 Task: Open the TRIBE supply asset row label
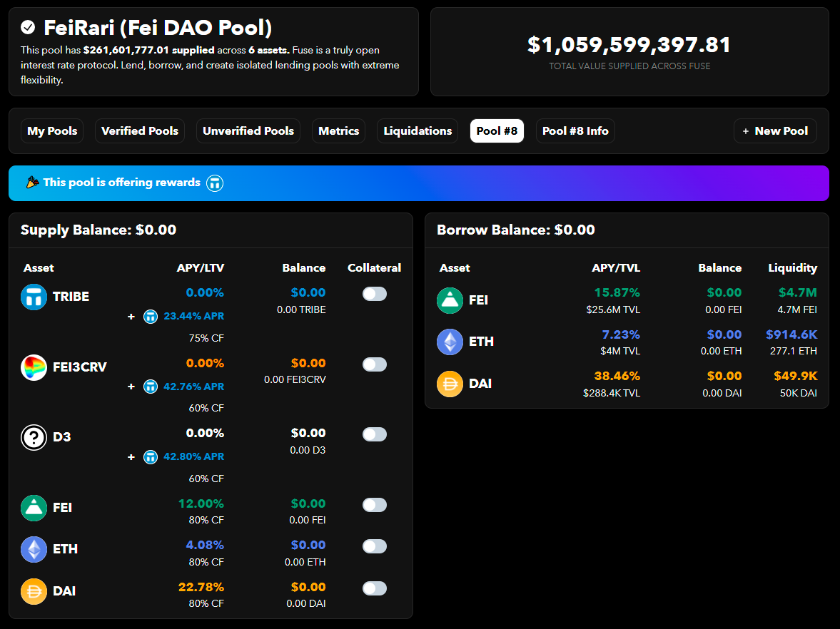[x=71, y=297]
